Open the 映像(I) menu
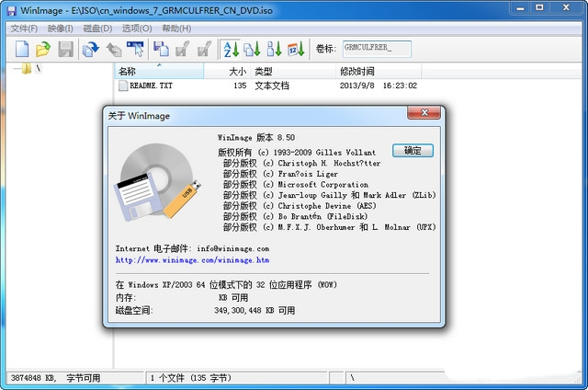This screenshot has width=588, height=390. click(60, 29)
